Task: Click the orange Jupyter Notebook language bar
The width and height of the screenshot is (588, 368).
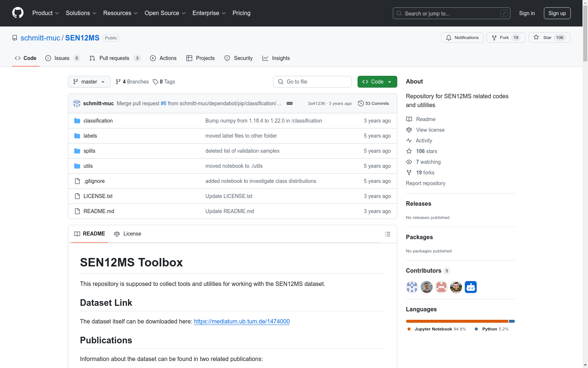Action: 457,321
